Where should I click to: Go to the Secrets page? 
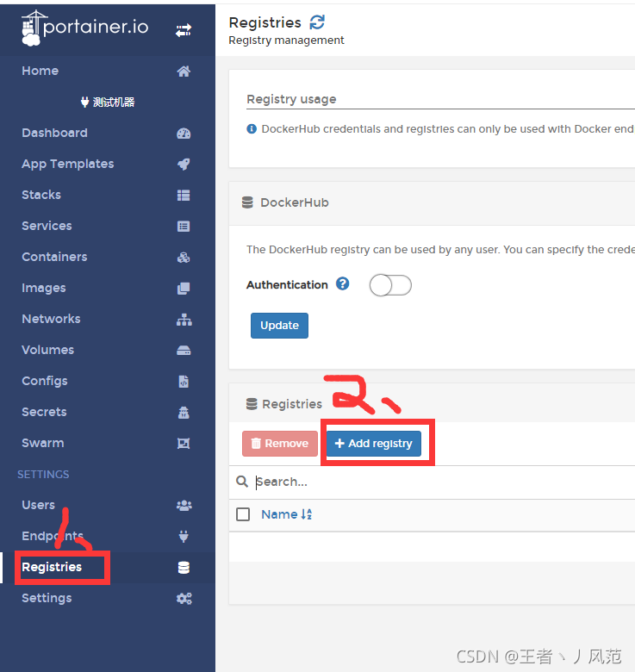click(44, 412)
